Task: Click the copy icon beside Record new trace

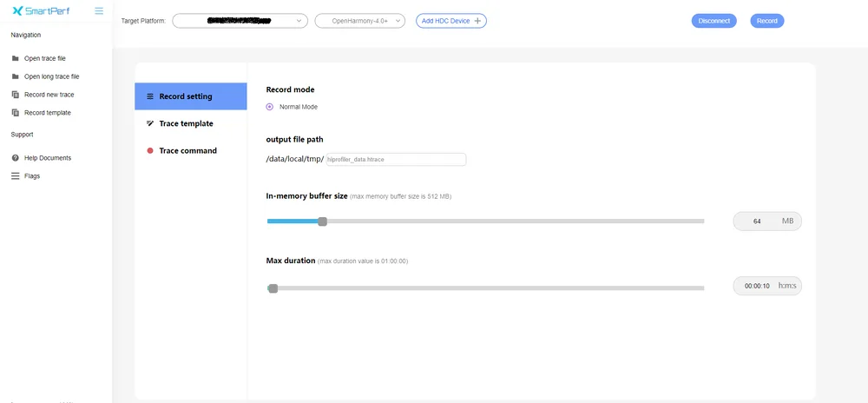Action: point(16,95)
